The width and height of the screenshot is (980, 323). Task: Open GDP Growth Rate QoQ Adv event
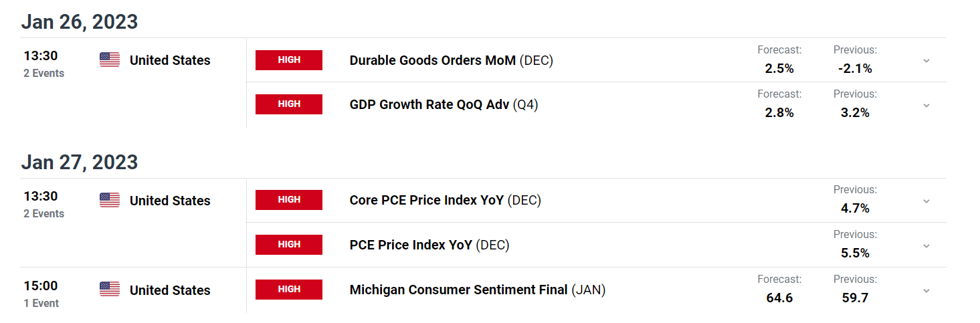click(x=444, y=104)
